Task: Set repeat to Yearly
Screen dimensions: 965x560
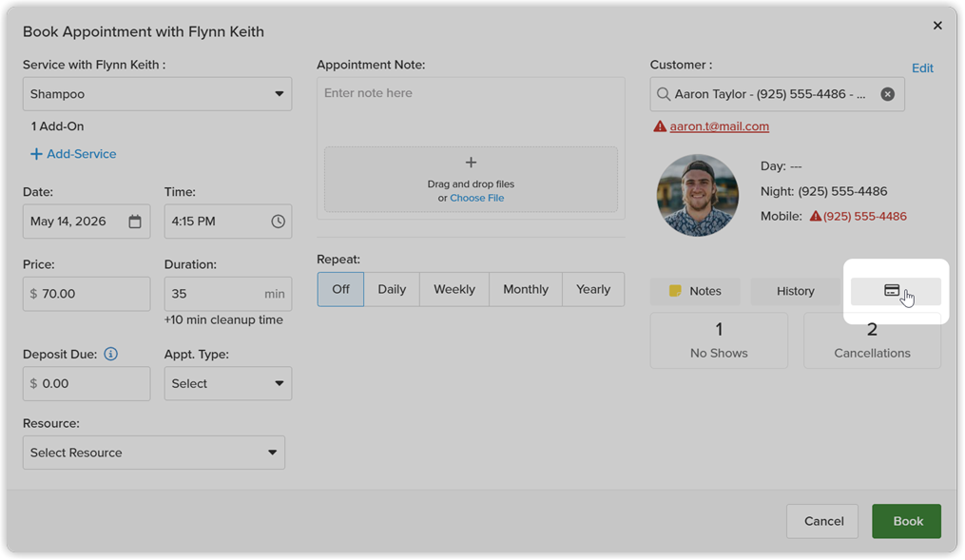Action: click(593, 289)
